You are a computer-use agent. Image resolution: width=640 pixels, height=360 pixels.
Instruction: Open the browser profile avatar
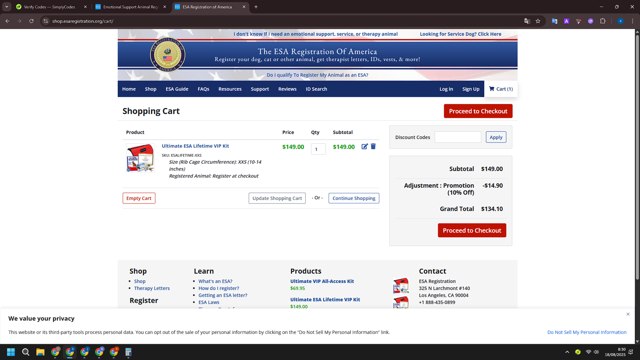tap(620, 21)
